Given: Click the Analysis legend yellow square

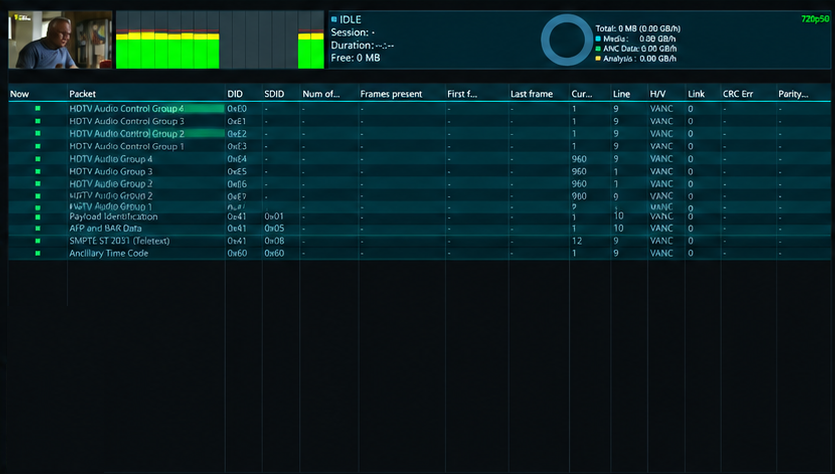Looking at the screenshot, I should pos(598,59).
